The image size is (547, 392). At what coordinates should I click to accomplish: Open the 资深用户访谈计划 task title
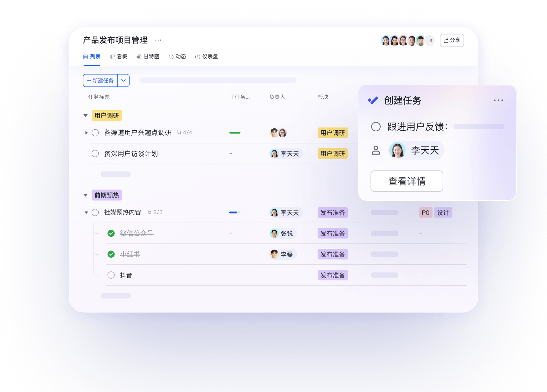point(131,154)
